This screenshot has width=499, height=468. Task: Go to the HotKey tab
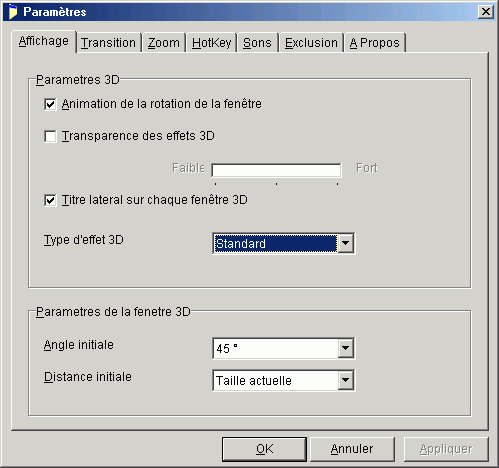[212, 43]
